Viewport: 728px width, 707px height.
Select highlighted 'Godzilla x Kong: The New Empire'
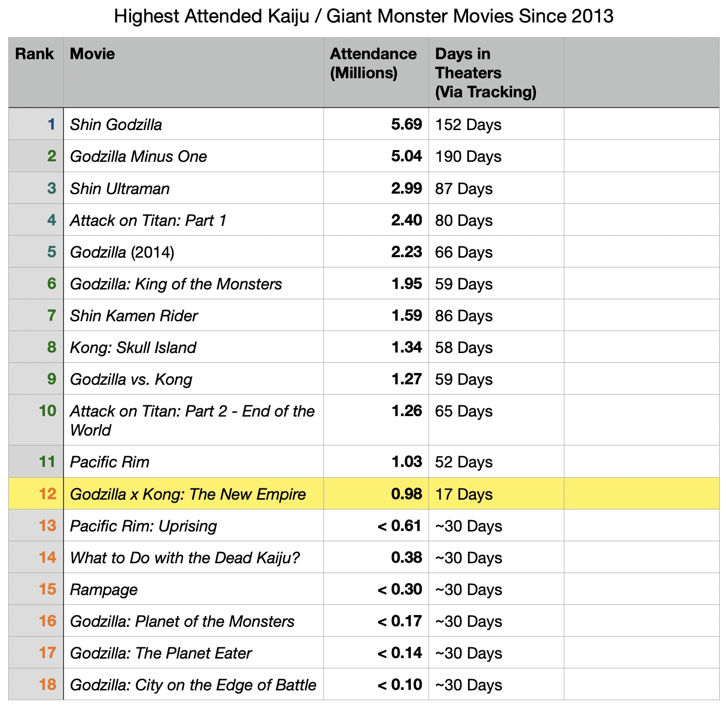click(x=193, y=493)
